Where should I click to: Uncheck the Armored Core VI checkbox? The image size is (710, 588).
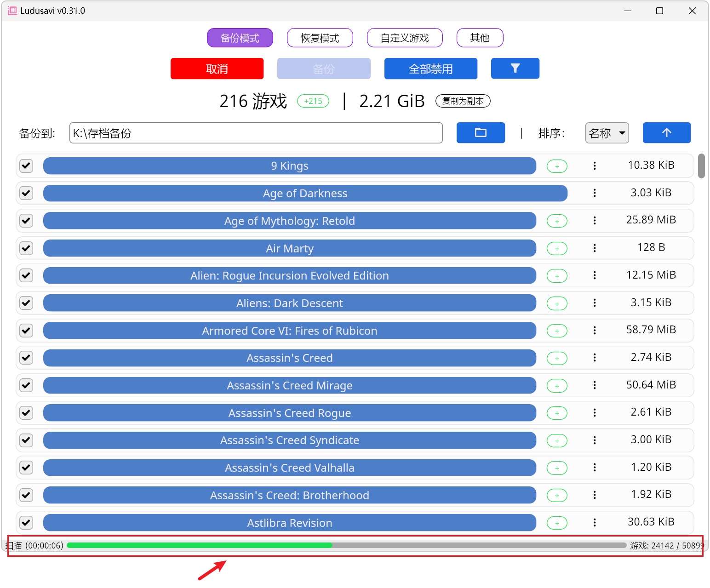pos(27,331)
